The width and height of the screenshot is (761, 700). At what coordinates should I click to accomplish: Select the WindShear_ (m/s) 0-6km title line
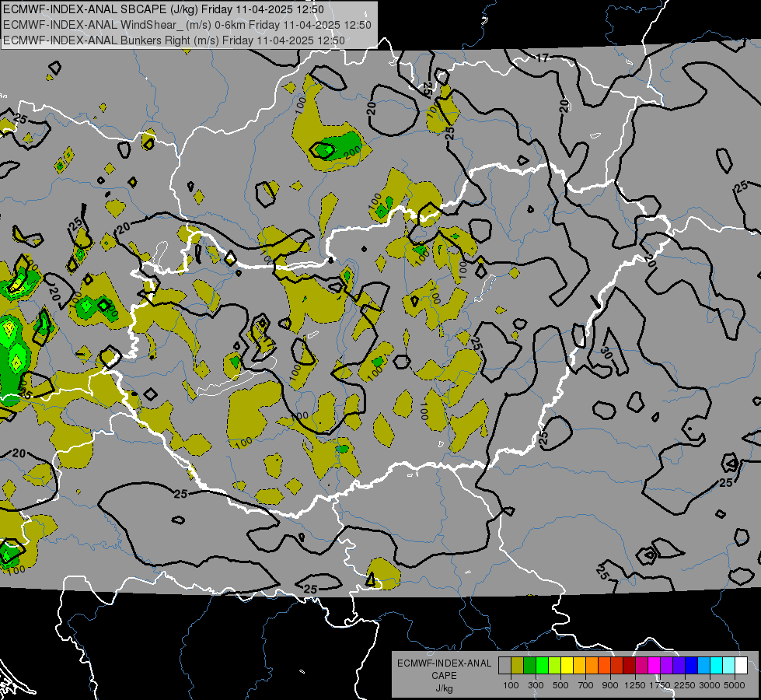(x=187, y=25)
